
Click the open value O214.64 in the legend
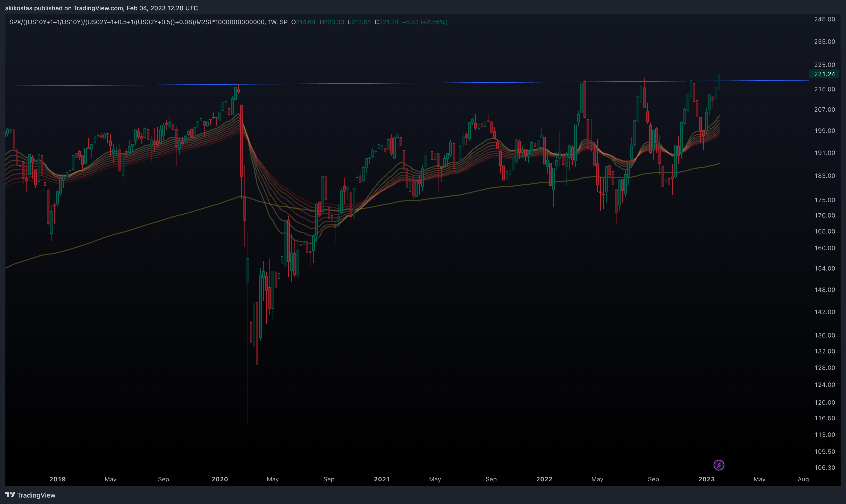(303, 22)
